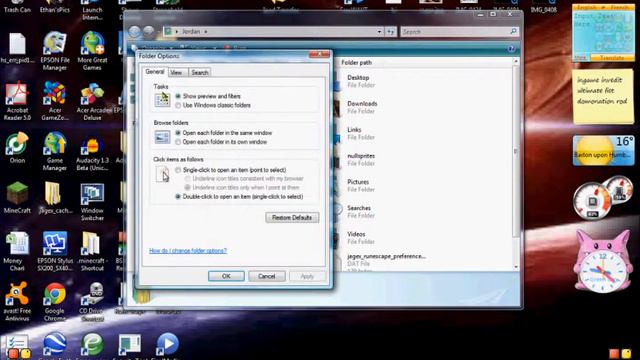
Task: Click the yellow sticky note gadget
Action: click(603, 96)
